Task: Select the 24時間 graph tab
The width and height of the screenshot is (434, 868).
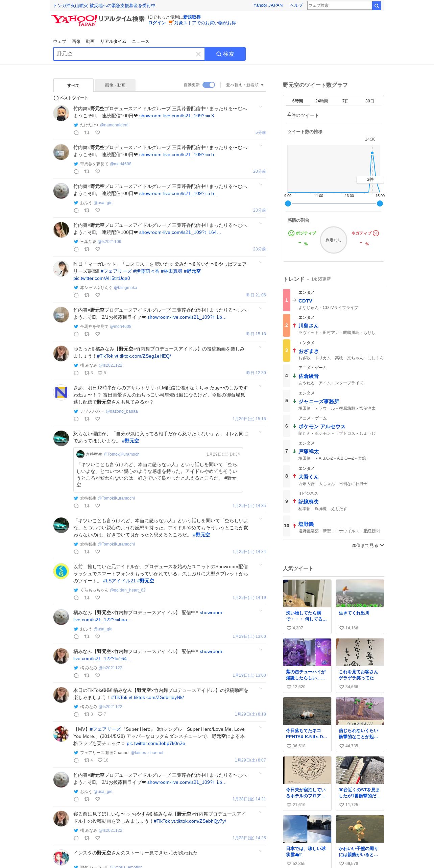Action: click(x=322, y=101)
